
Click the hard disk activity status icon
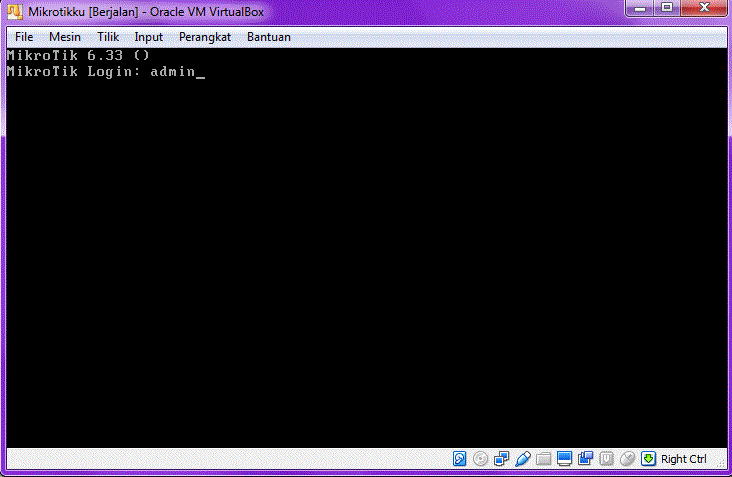click(459, 459)
